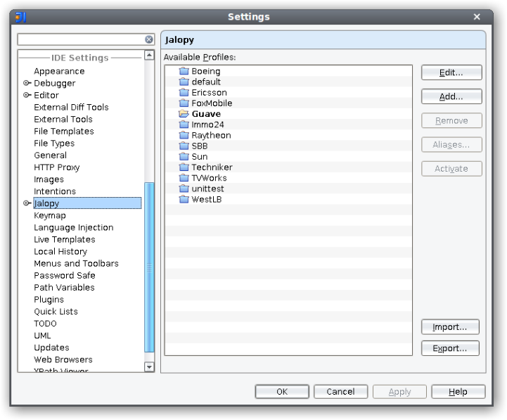Open the File Types settings
This screenshot has height=420, width=507.
coord(54,143)
